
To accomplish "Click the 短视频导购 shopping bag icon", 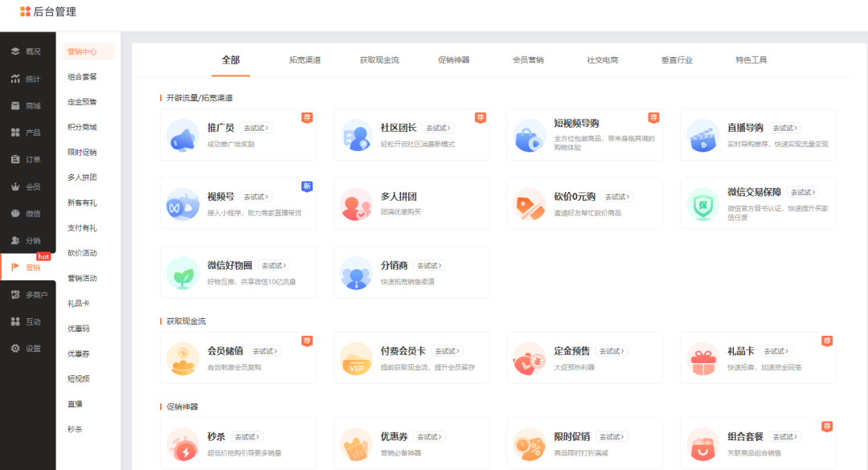I will coord(529,135).
